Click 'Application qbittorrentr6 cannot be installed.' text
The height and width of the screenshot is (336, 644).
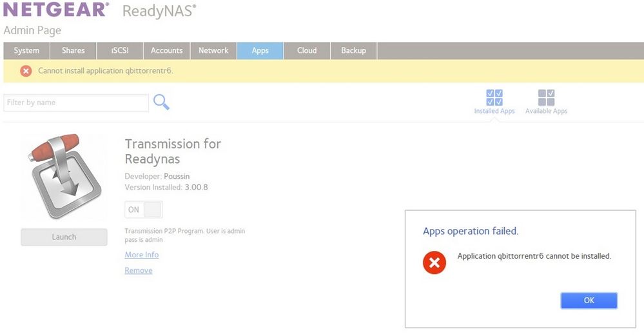coord(534,256)
